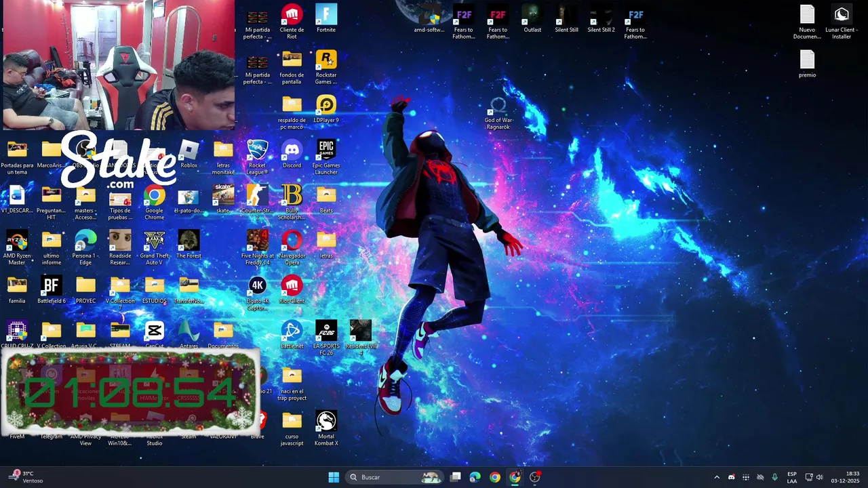Open the Windows Start menu
This screenshot has height=488, width=868.
pyautogui.click(x=334, y=477)
